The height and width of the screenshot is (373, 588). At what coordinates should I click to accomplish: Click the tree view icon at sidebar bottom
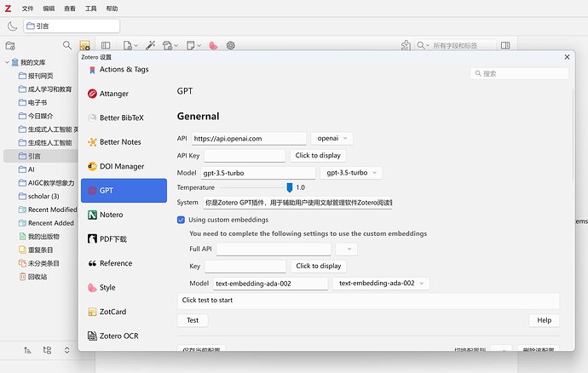click(x=47, y=350)
